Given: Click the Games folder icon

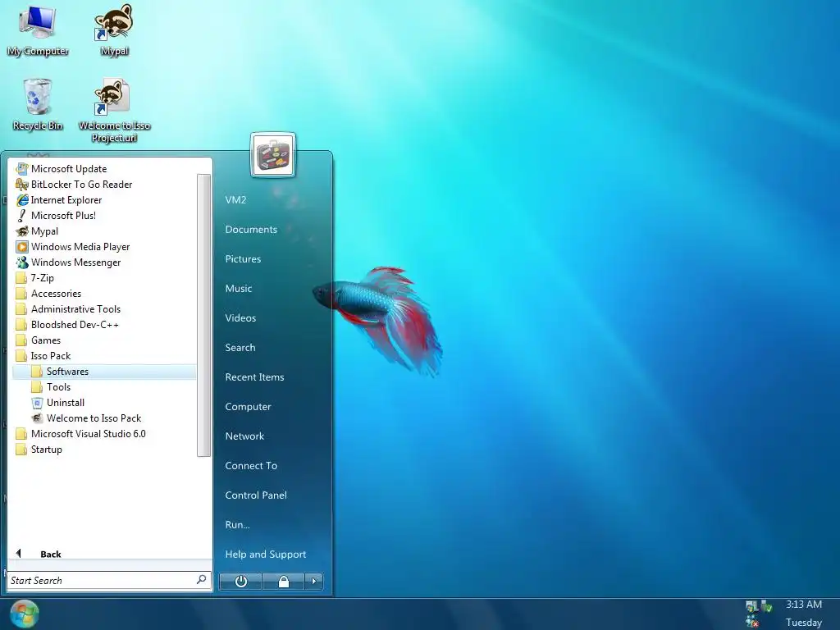Looking at the screenshot, I should 21,340.
